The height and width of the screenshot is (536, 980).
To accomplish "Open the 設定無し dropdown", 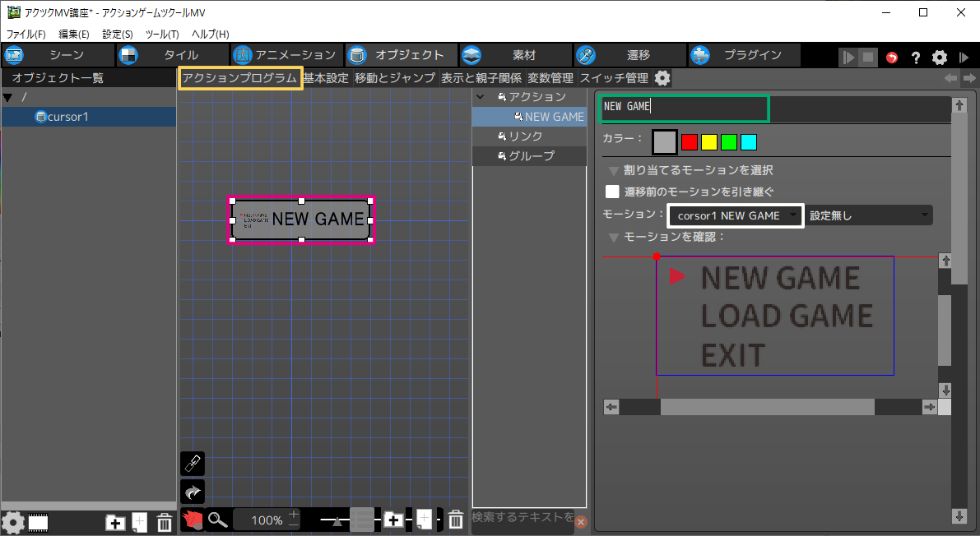I will click(x=870, y=215).
